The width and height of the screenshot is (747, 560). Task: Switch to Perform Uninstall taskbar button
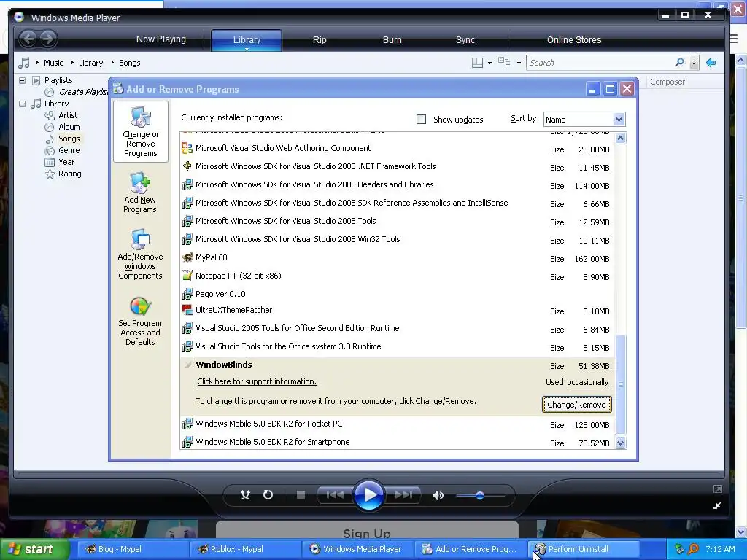click(x=583, y=549)
